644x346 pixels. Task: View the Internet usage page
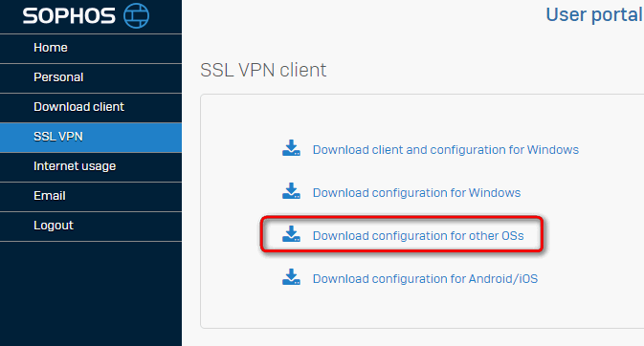tap(91, 167)
